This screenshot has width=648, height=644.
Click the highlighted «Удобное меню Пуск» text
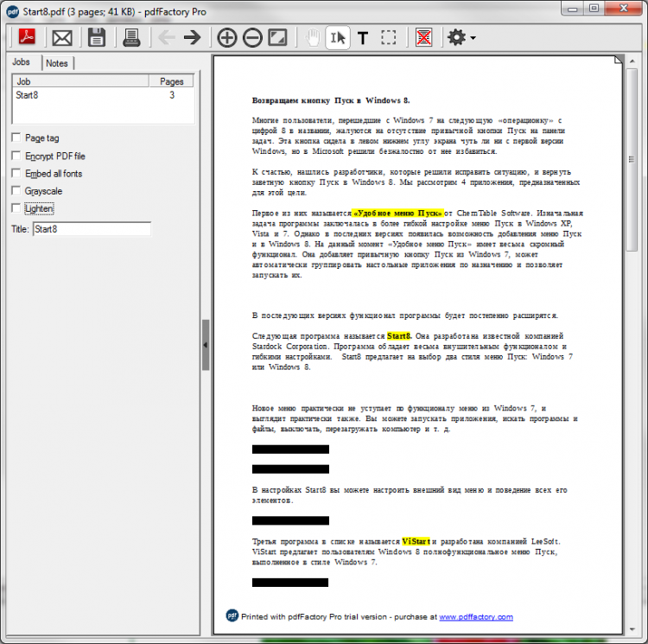tap(397, 214)
